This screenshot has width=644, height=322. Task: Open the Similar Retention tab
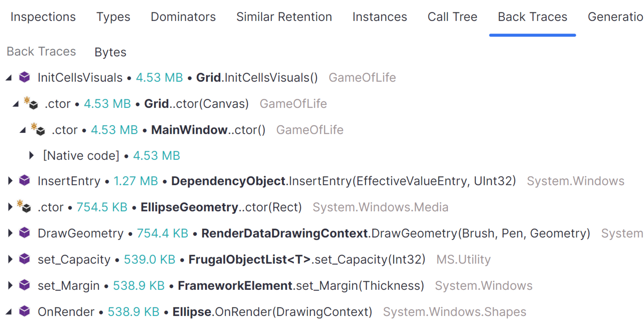(284, 17)
